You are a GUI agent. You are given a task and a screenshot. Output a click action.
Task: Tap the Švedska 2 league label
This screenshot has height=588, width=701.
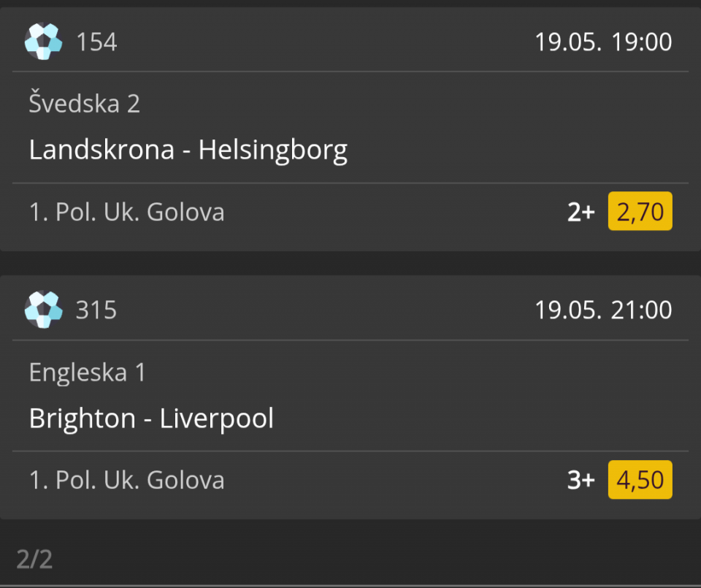pyautogui.click(x=85, y=103)
